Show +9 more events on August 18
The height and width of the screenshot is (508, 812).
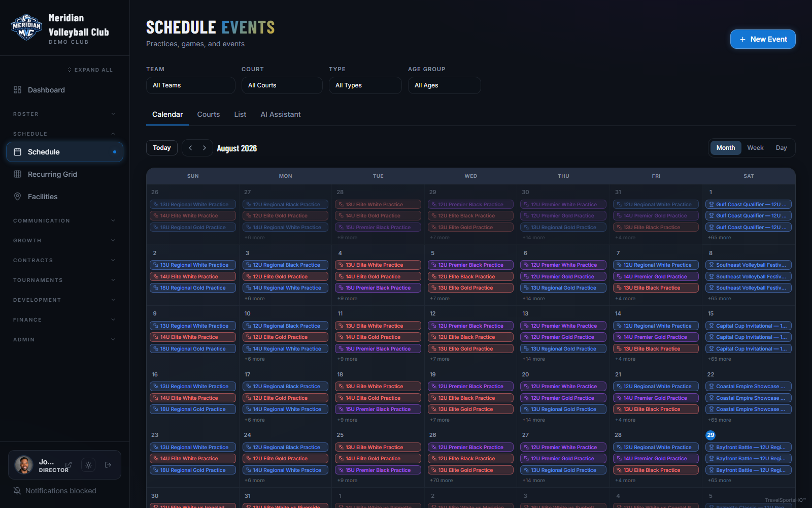[x=348, y=420]
